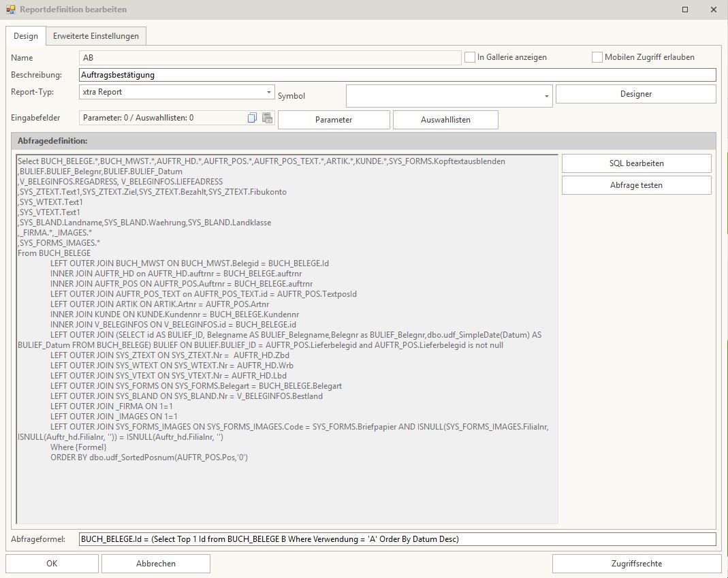Maximize the Reportdefinition bearbeiten window
Image resolution: width=728 pixels, height=578 pixels.
685,10
